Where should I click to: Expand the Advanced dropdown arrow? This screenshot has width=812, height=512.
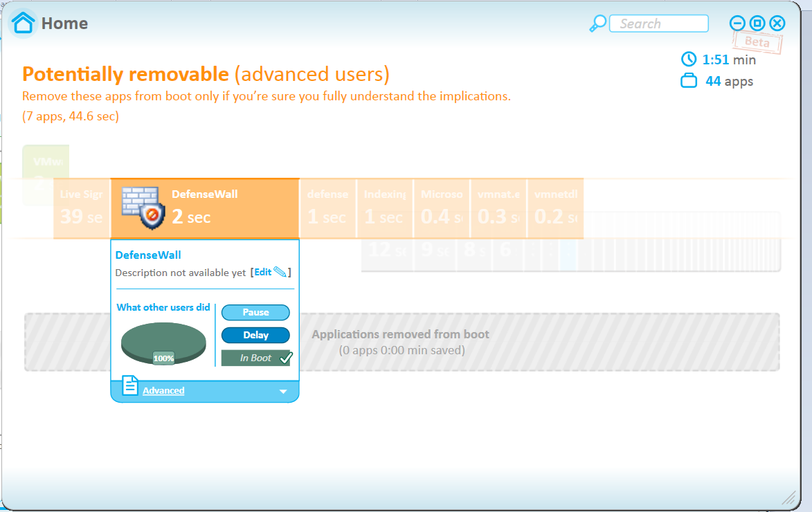[283, 392]
